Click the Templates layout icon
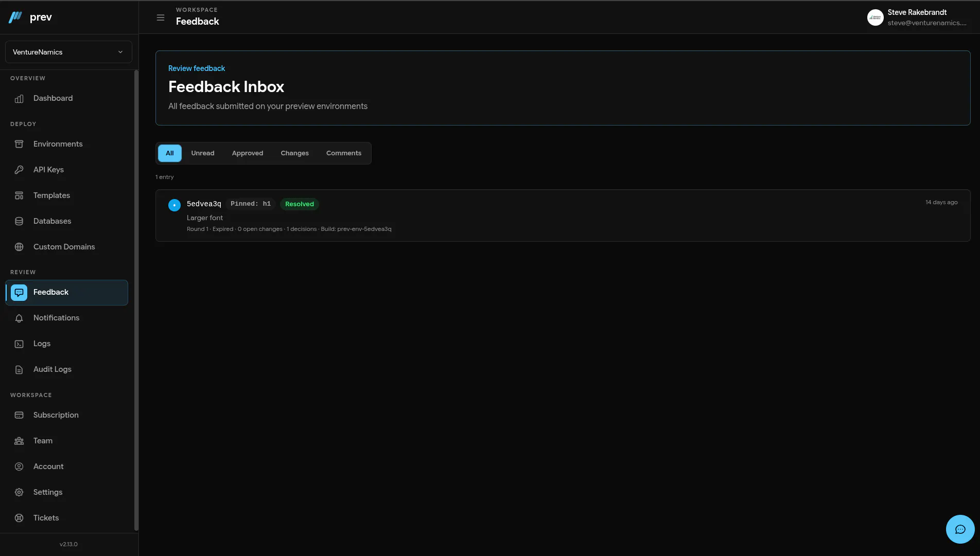Screen dimensions: 980x556 pos(19,195)
